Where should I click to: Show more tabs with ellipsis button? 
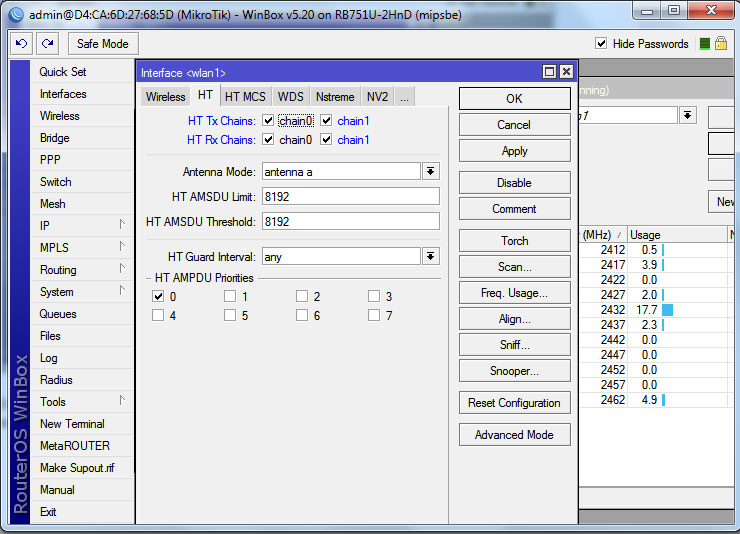tap(404, 97)
